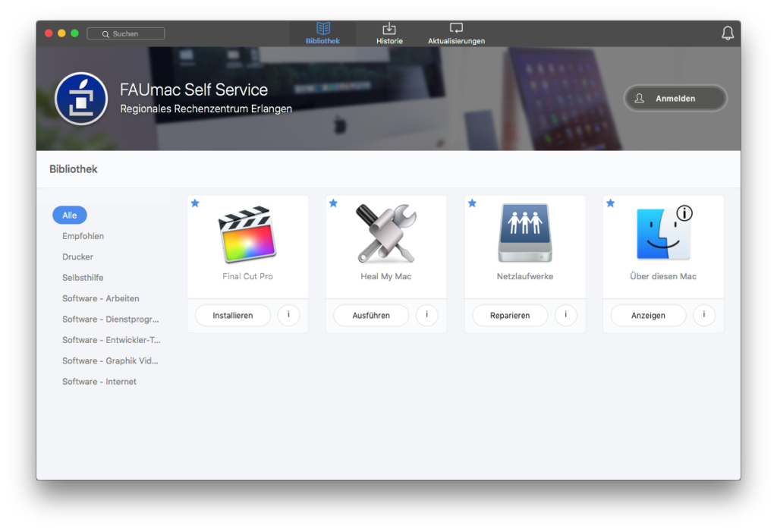Click the Final Cut Pro clapperboard icon
This screenshot has width=777, height=532.
(x=247, y=234)
